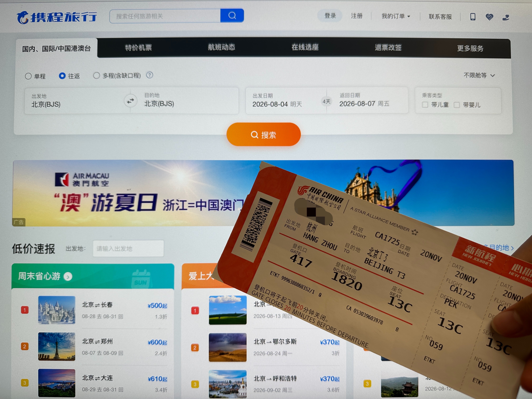The width and height of the screenshot is (532, 399).
Task: Switch to the 特价机票 tab
Action: point(139,48)
